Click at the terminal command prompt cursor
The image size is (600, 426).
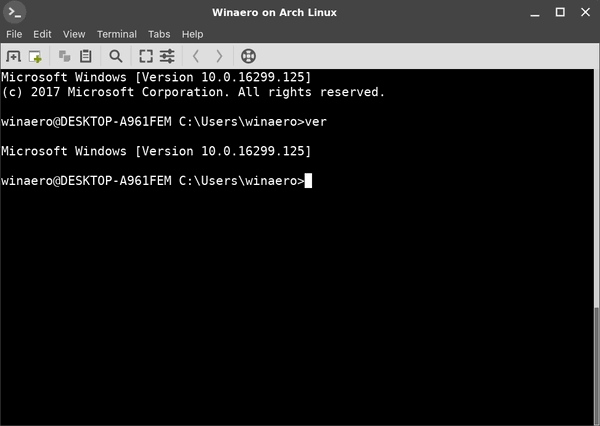[309, 181]
